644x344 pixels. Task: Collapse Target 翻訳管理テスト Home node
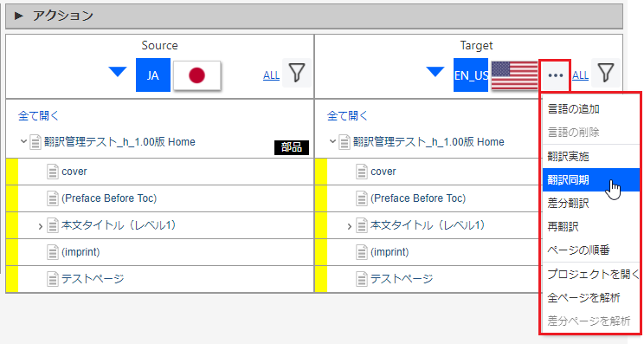click(332, 142)
